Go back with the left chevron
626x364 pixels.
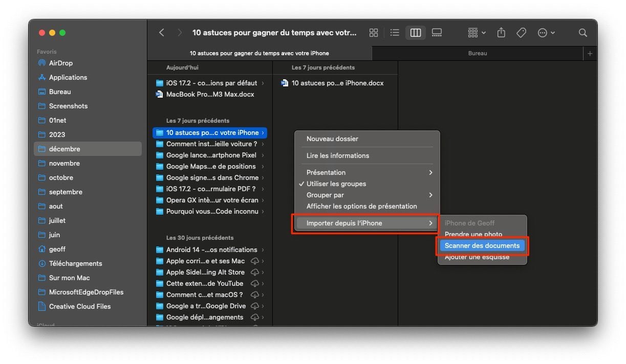point(162,33)
